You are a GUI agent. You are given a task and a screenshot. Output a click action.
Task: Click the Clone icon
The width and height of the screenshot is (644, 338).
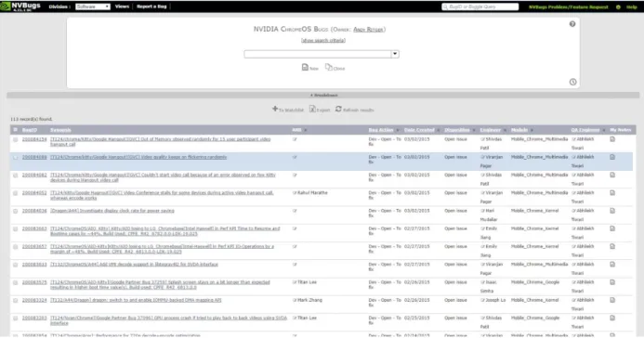(x=329, y=67)
